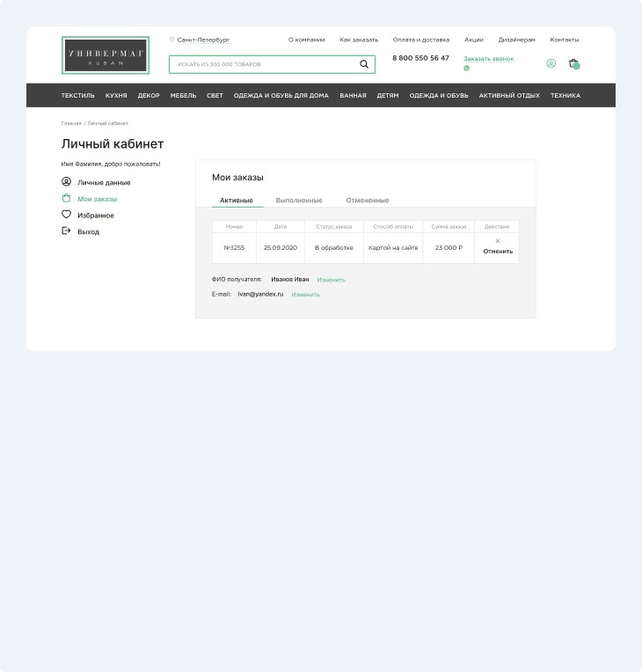Image resolution: width=642 pixels, height=672 pixels.
Task: Open the Декор category
Action: pyautogui.click(x=149, y=96)
